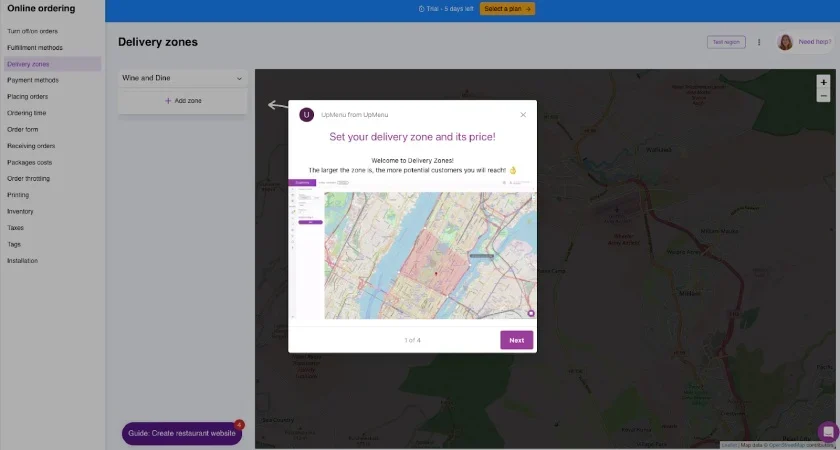The width and height of the screenshot is (840, 450).
Task: Open Guide: Create restaurant website
Action: pos(182,433)
